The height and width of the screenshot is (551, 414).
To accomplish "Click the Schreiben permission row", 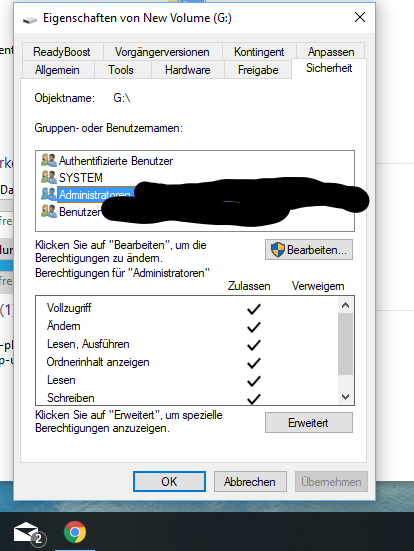I will tap(187, 398).
